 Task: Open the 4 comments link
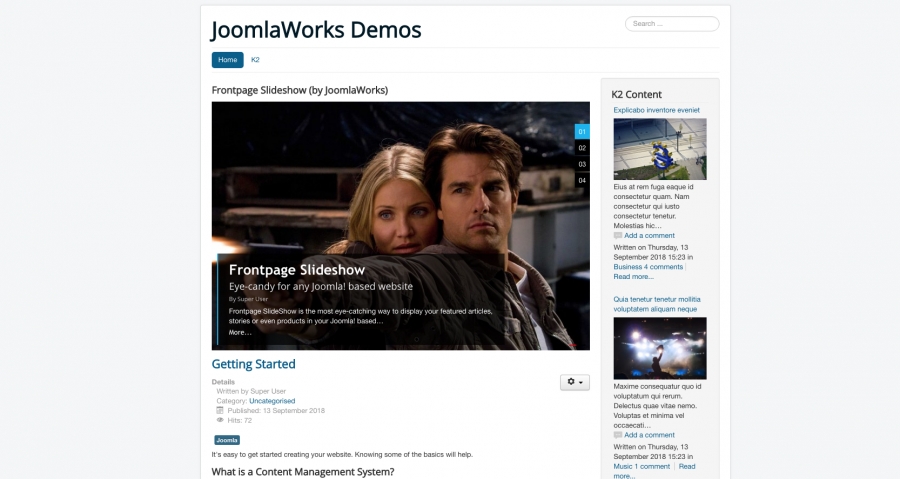coord(664,267)
